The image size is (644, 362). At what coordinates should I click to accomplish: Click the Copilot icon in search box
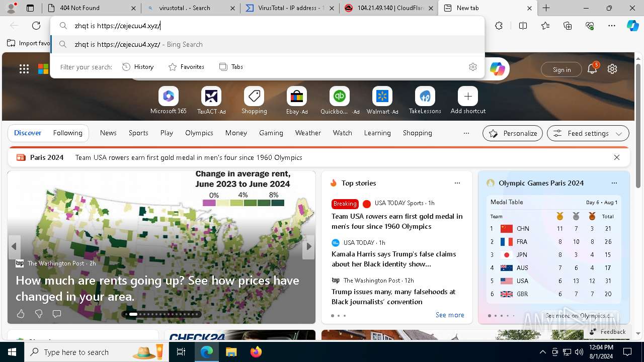pos(498,69)
